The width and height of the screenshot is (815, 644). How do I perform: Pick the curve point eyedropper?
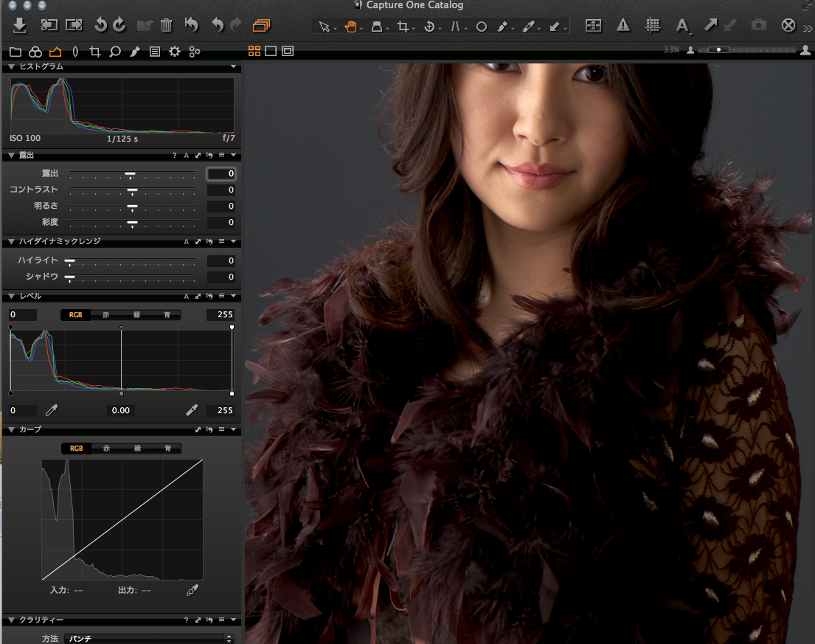click(193, 589)
